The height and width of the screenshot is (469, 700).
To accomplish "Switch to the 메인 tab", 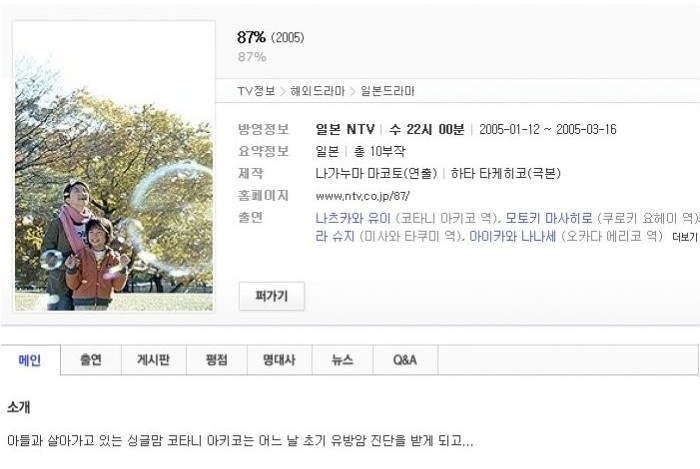I will click(30, 360).
